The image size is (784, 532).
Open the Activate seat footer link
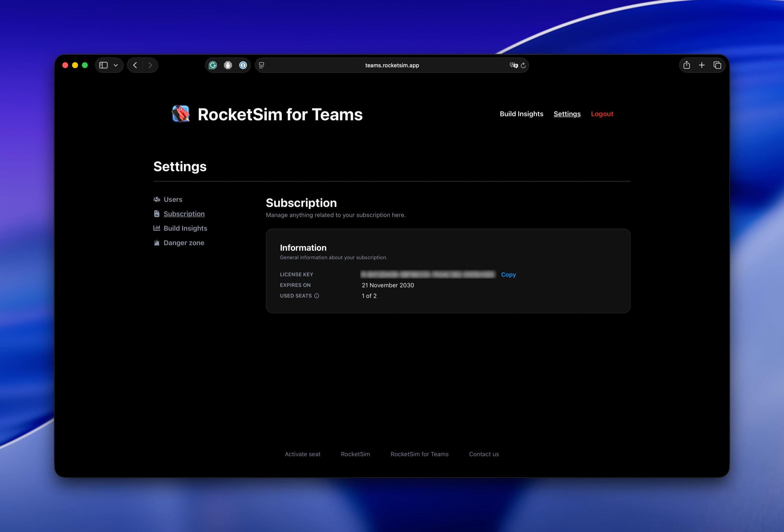pos(302,454)
